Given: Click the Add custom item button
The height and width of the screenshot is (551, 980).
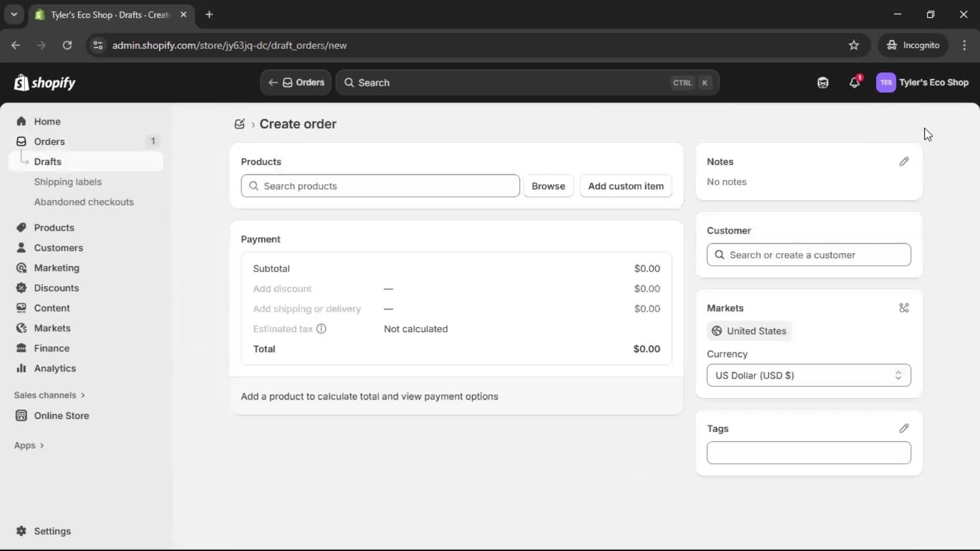Looking at the screenshot, I should click(x=625, y=186).
